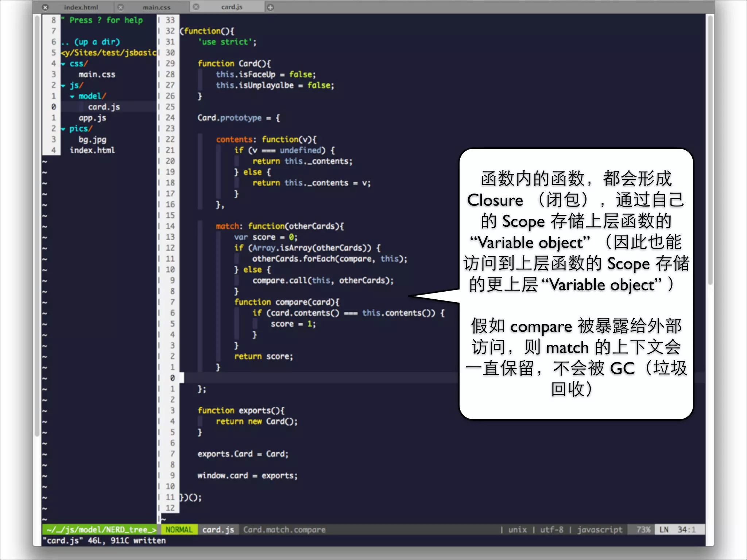Click the return score; line
This screenshot has height=560, width=747.
263,356
